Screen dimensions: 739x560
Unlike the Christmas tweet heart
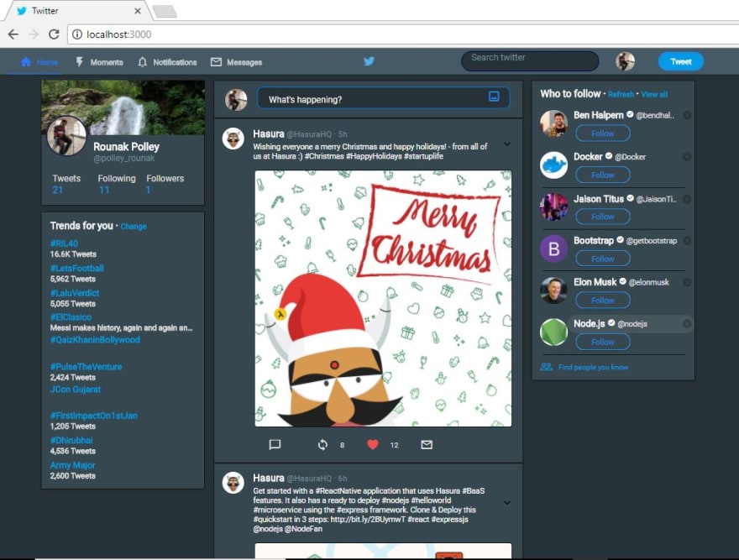(373, 444)
